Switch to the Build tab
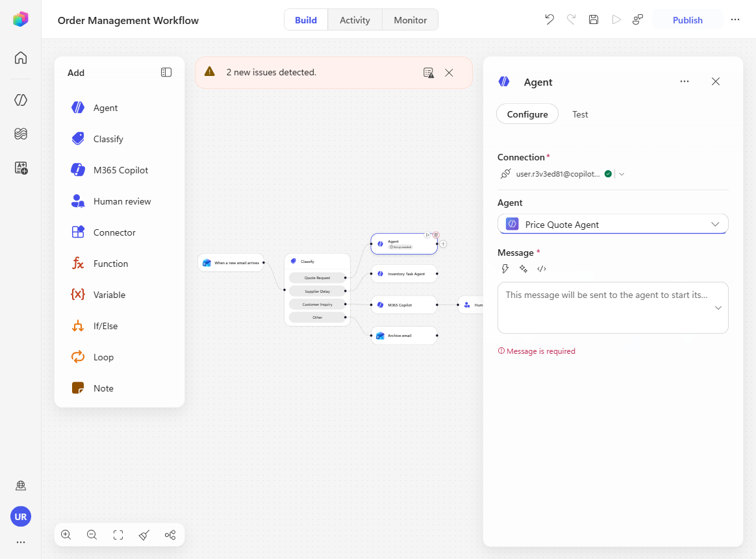This screenshot has width=756, height=559. (x=306, y=20)
